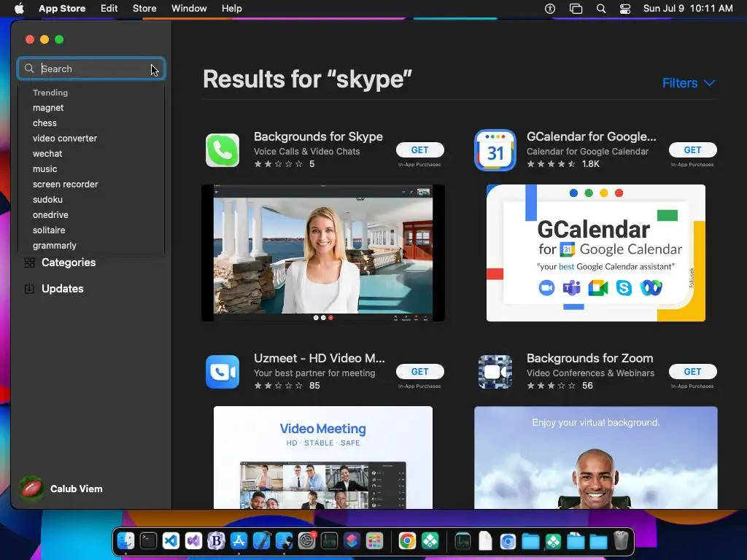Open the GCalendar app icon
This screenshot has width=747, height=560.
click(x=495, y=150)
